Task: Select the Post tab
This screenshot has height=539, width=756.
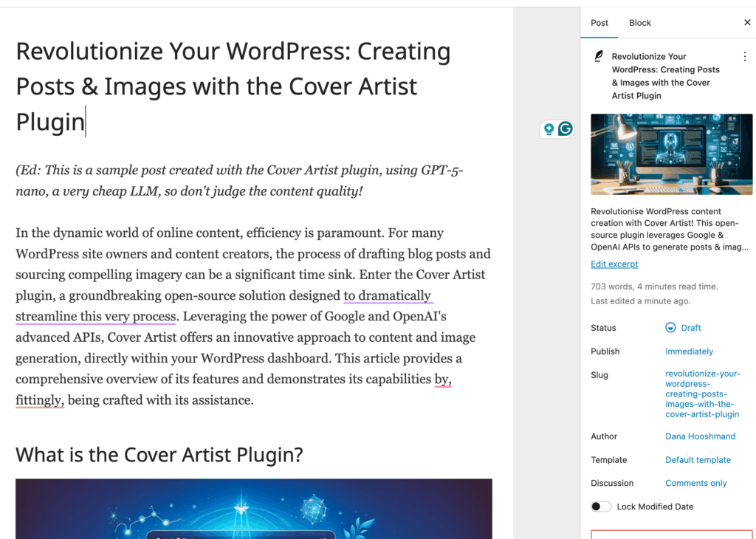Action: pos(599,23)
